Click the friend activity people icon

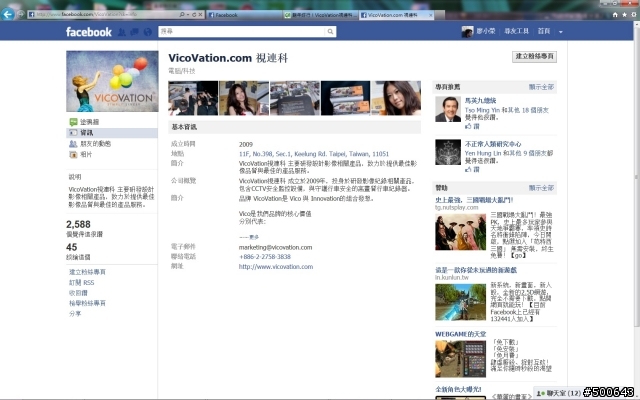pyautogui.click(x=73, y=144)
